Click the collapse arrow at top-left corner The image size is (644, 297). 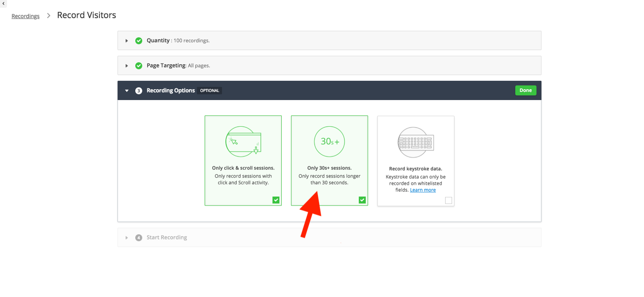coord(4,3)
